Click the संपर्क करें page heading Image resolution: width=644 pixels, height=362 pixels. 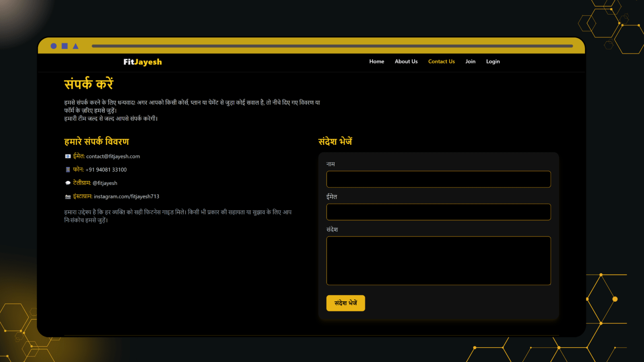point(89,84)
